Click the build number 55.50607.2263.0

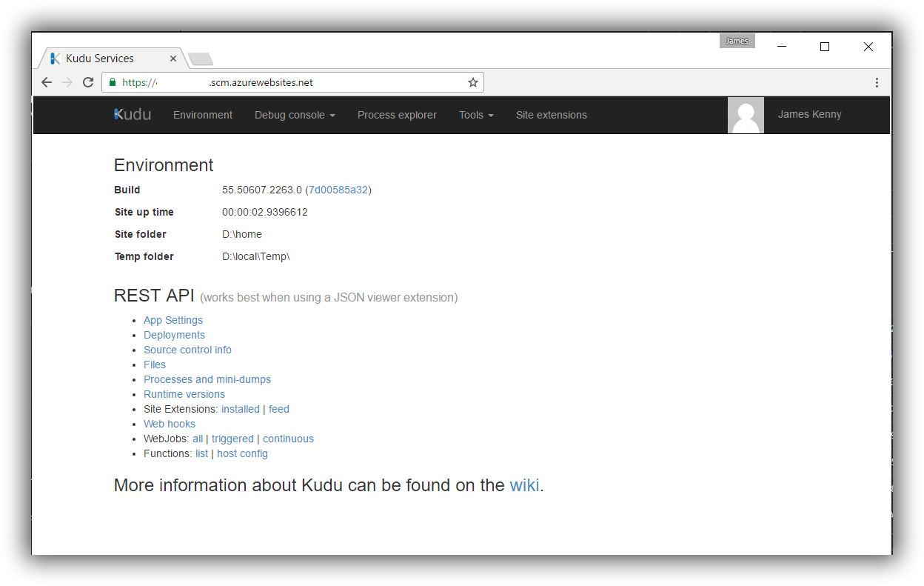pos(262,190)
